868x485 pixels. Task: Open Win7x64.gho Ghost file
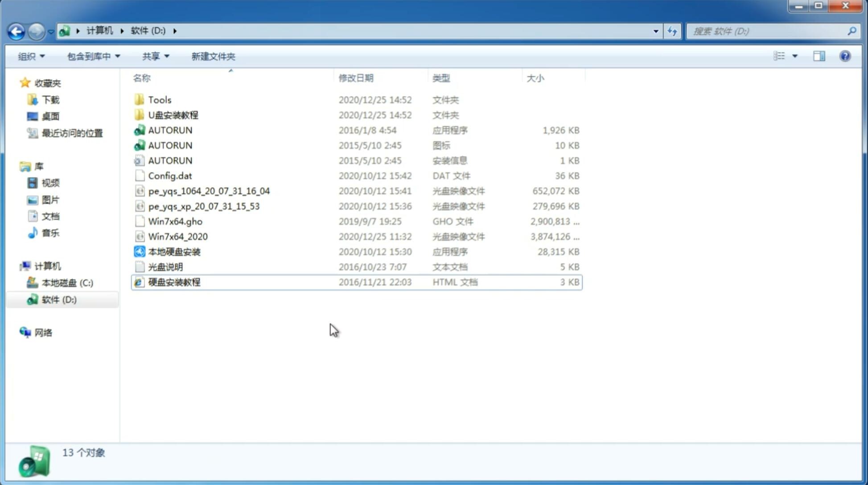point(175,221)
